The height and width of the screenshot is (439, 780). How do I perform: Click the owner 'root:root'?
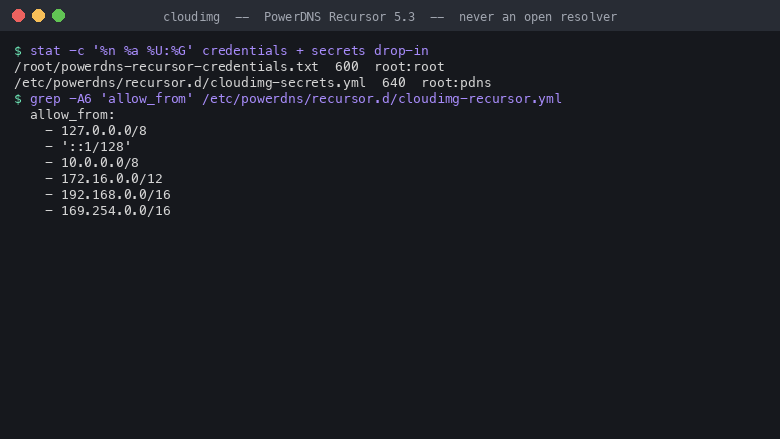[x=409, y=67]
